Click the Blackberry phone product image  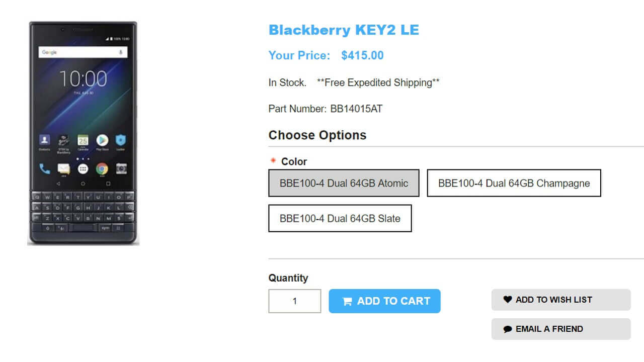coord(83,133)
